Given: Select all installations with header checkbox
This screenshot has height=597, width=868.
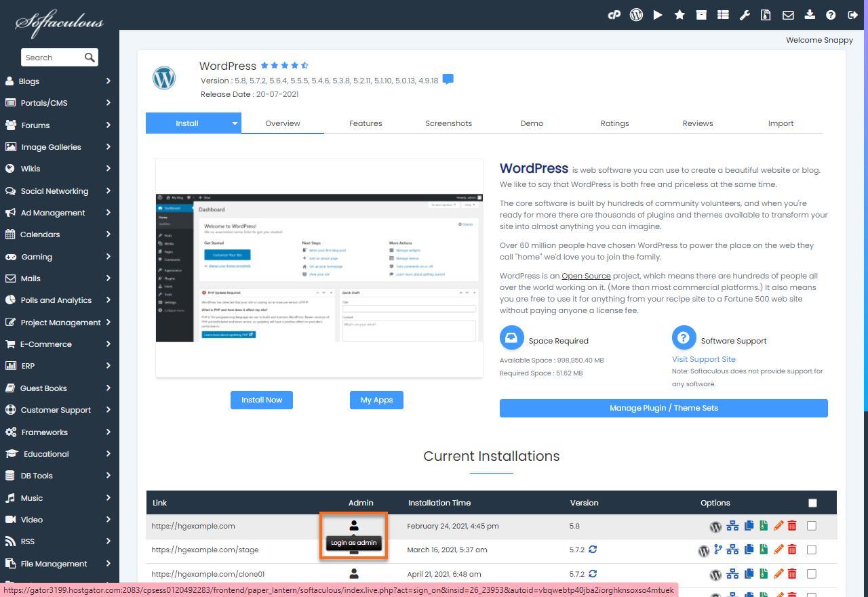Looking at the screenshot, I should tap(812, 503).
